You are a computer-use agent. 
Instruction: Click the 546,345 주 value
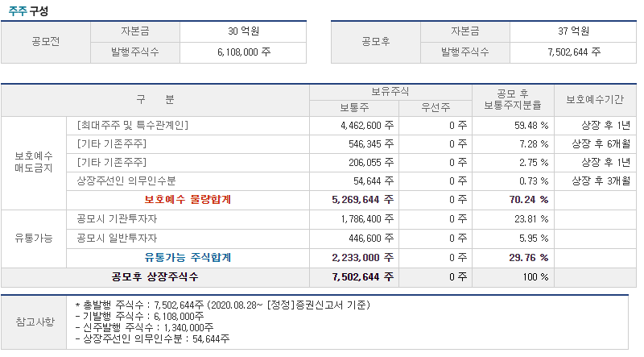click(371, 144)
